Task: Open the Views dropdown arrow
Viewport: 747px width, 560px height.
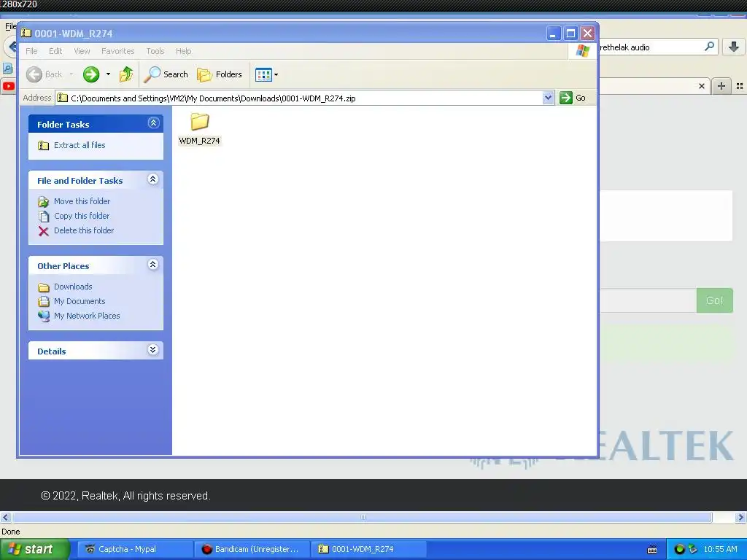Action: pos(276,75)
